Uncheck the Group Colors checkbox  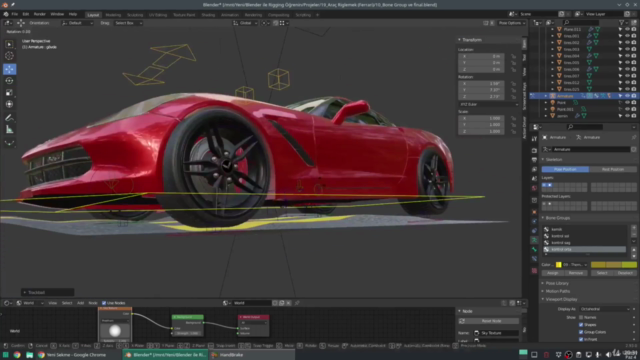[x=581, y=332]
